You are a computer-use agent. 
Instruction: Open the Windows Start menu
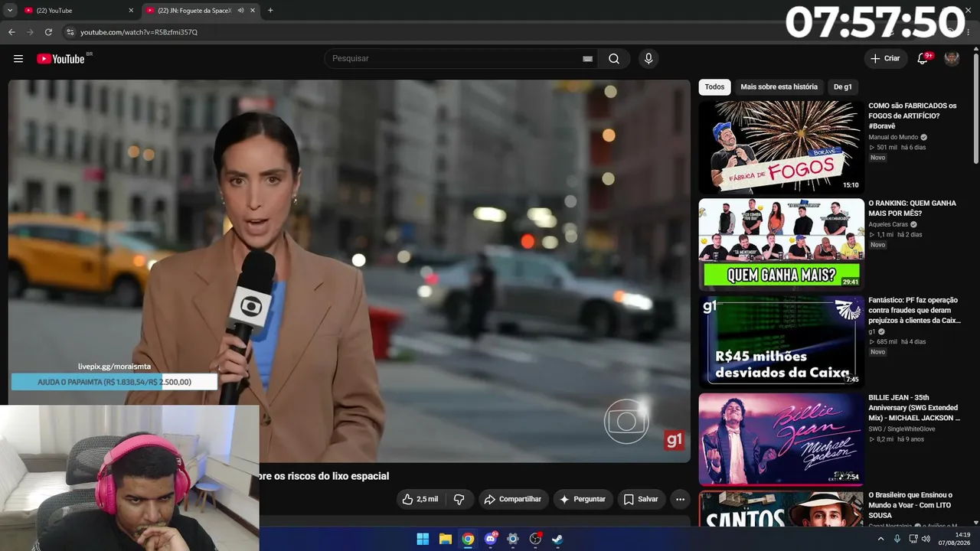tap(423, 539)
